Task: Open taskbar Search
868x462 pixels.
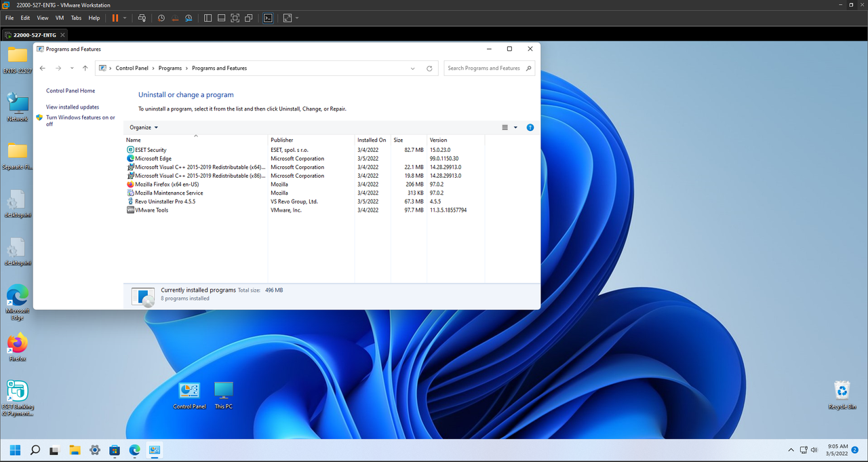Action: pos(35,450)
